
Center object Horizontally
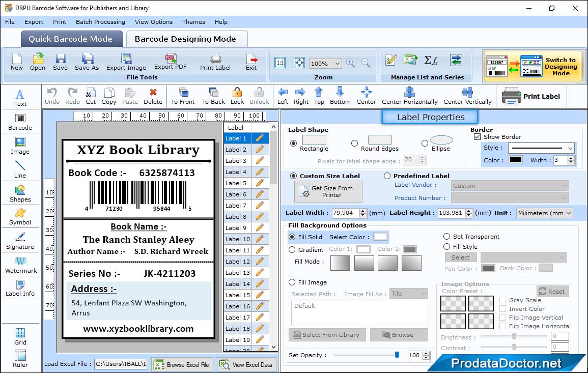click(x=409, y=96)
